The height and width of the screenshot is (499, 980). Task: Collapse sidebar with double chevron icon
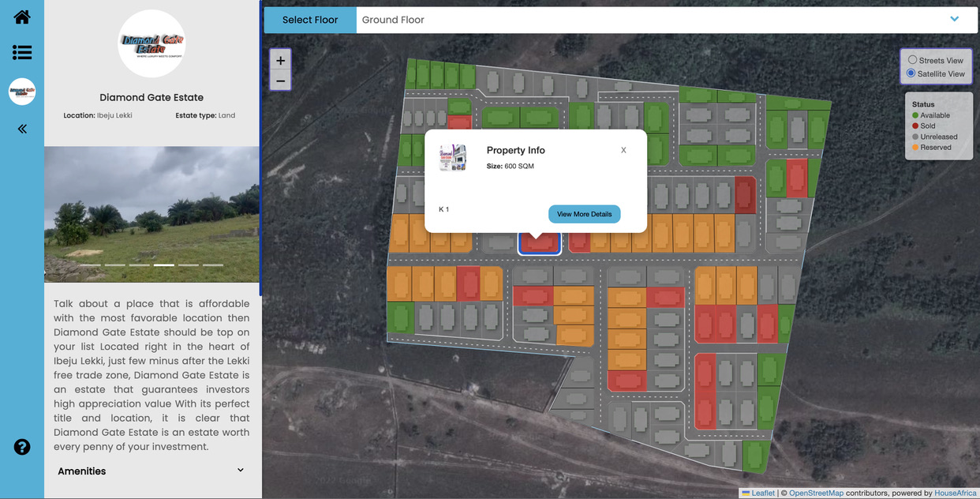22,128
